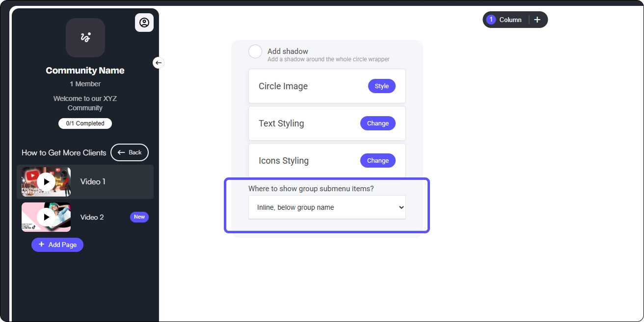
Task: Click the 0/1 Completed progress indicator
Action: pyautogui.click(x=85, y=124)
